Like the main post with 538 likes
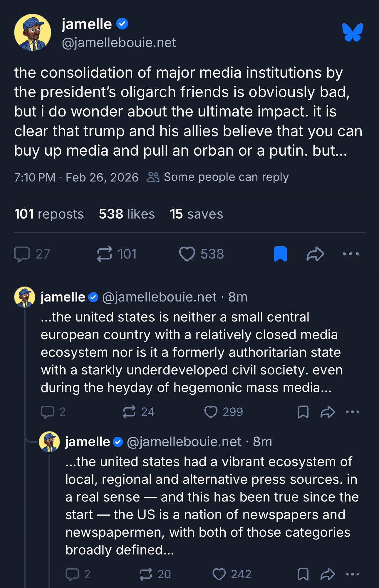The height and width of the screenshot is (588, 379). [187, 254]
